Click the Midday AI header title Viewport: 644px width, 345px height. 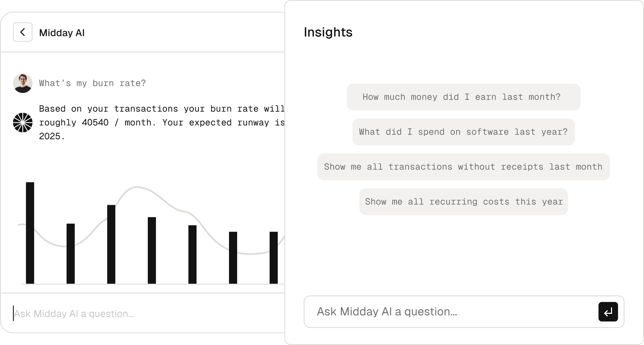(62, 33)
